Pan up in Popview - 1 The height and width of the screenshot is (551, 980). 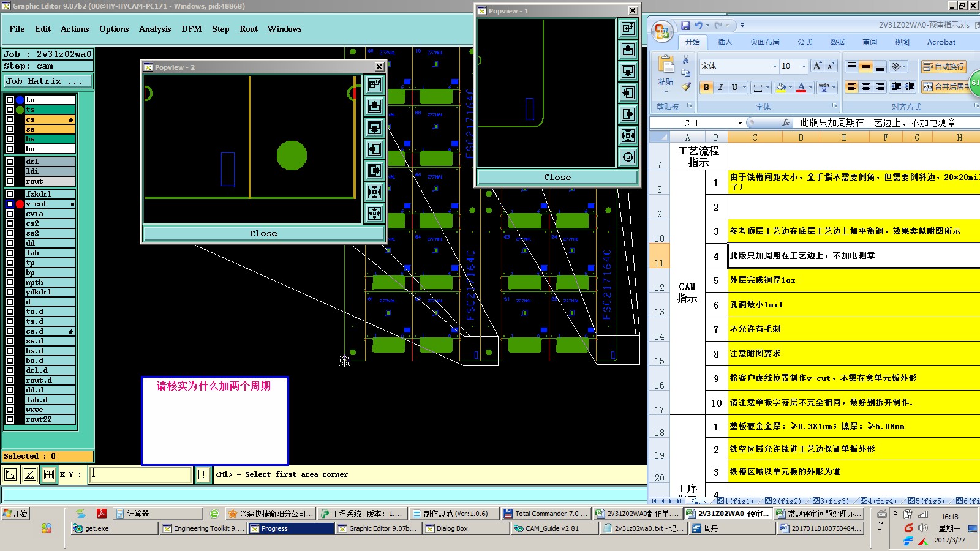pos(628,50)
